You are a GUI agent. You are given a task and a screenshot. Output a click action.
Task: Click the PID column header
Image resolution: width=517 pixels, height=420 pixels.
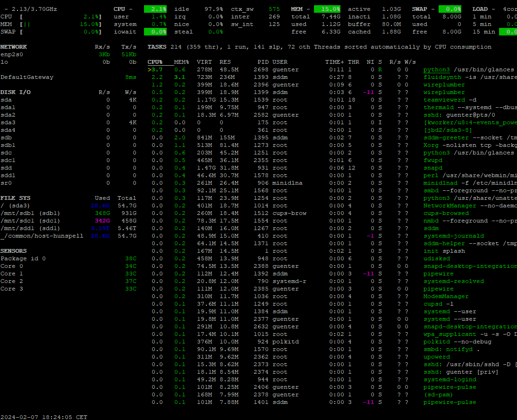pos(263,62)
